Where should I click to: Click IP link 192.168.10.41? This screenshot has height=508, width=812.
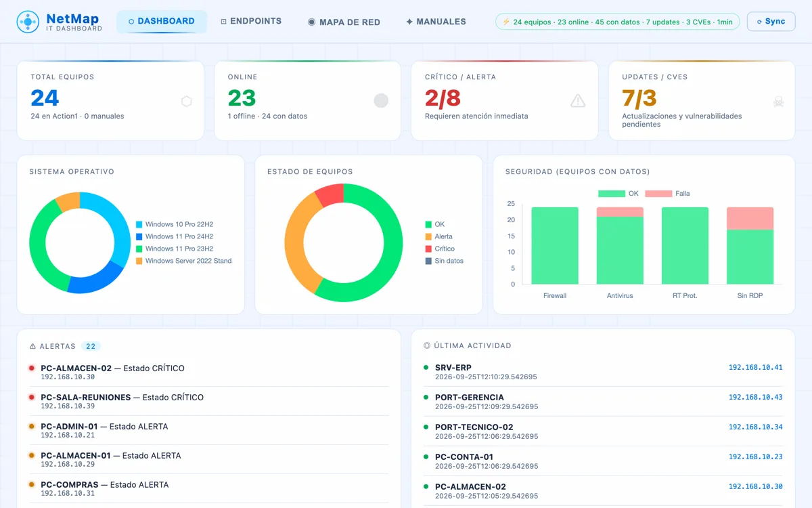(x=755, y=368)
